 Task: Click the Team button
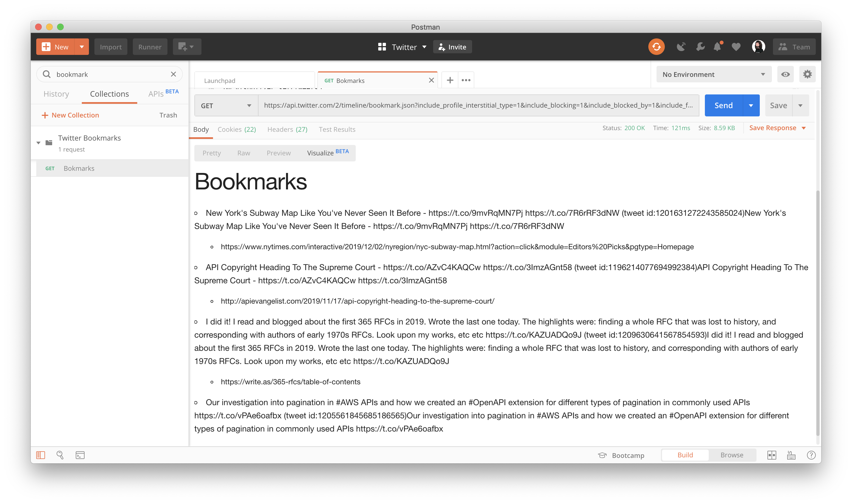coord(794,47)
